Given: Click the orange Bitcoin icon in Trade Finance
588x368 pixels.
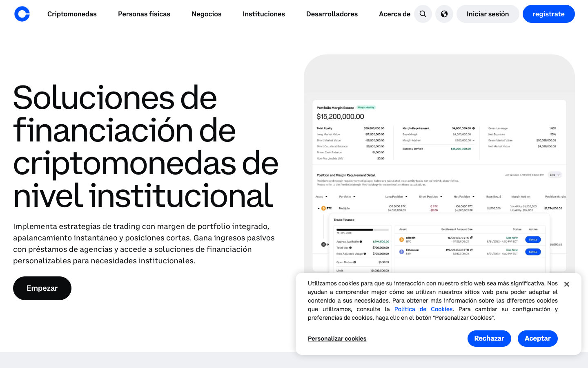Looking at the screenshot, I should point(401,240).
